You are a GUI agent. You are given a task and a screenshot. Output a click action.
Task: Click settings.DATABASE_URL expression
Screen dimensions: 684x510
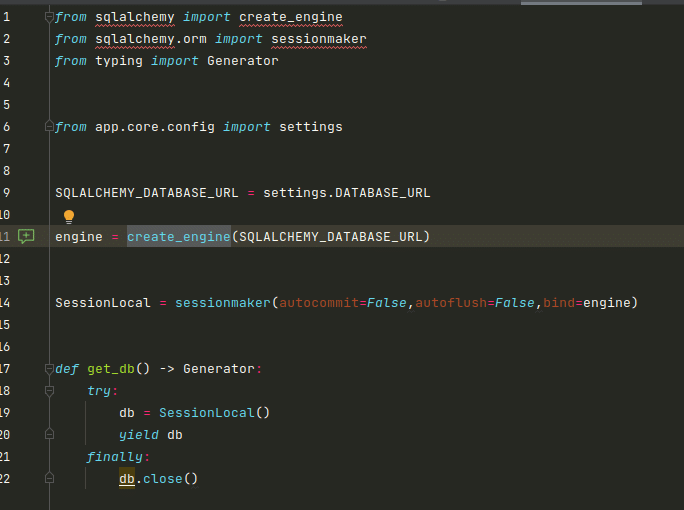(x=346, y=193)
